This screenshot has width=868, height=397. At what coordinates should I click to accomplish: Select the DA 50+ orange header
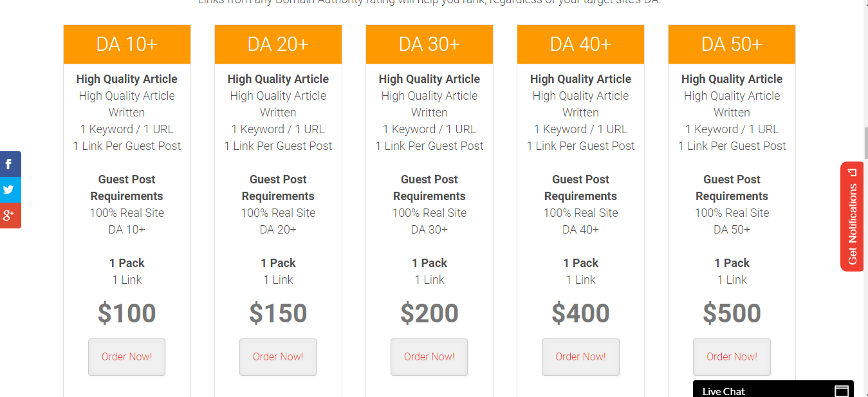click(x=732, y=44)
